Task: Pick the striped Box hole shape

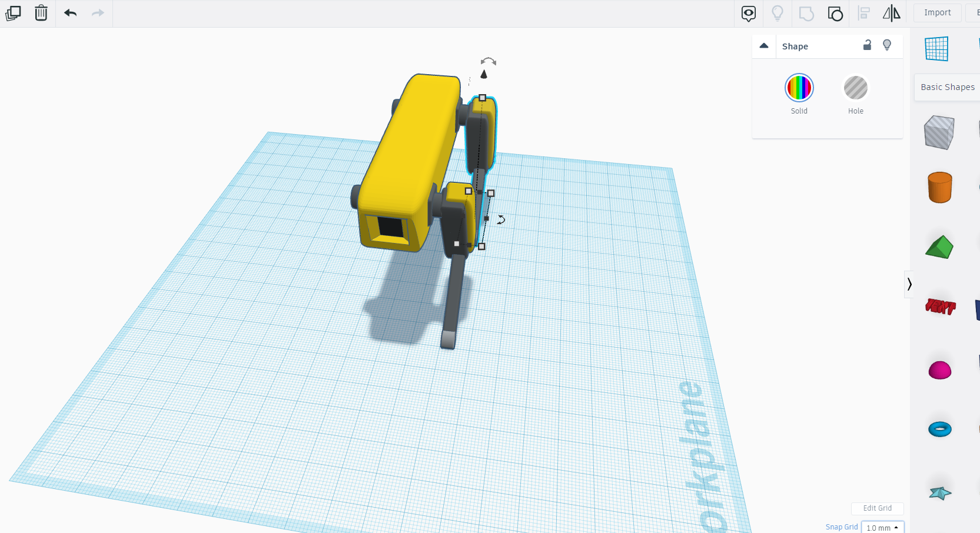Action: pos(939,132)
